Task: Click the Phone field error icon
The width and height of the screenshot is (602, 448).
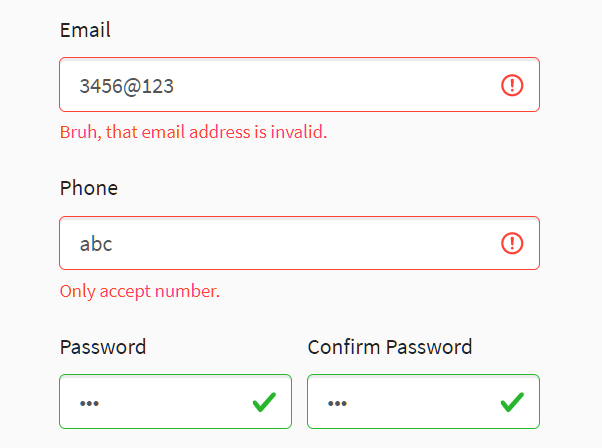Action: (x=512, y=243)
